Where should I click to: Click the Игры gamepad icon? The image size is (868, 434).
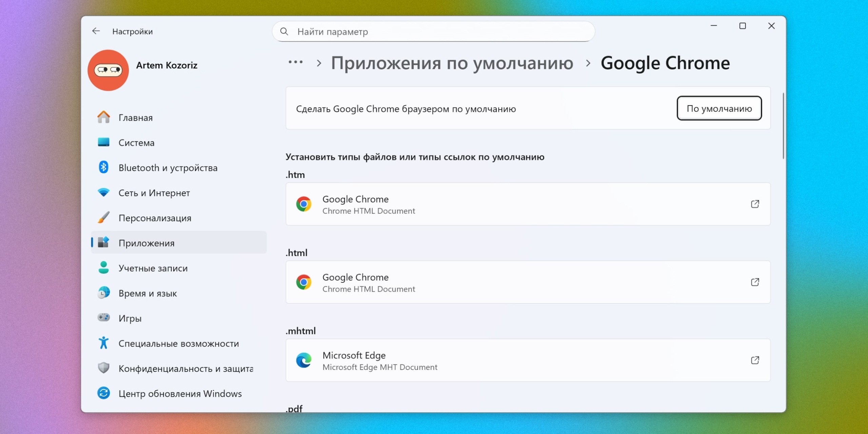tap(103, 318)
